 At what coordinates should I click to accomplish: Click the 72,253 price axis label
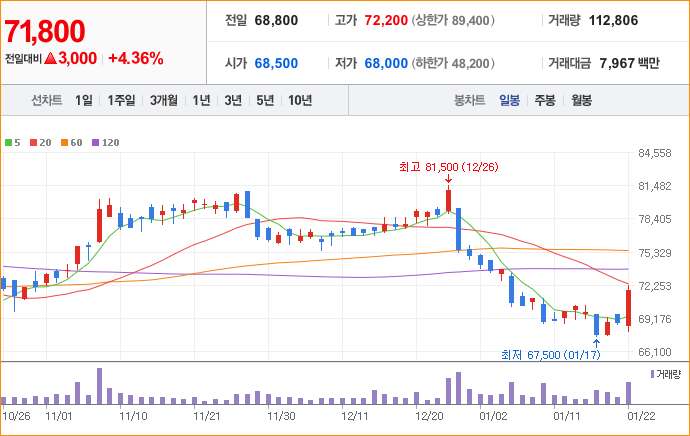pyautogui.click(x=655, y=286)
